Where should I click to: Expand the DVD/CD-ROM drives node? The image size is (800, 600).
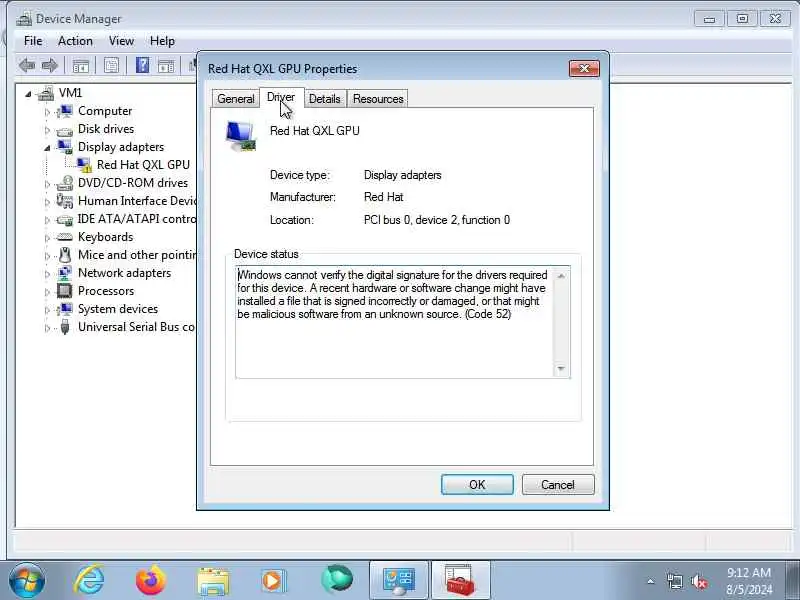pos(47,184)
